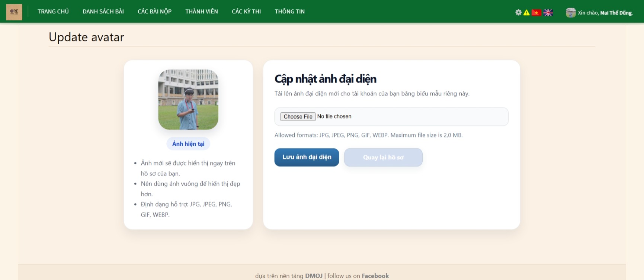Open the Mai Thế Dũng user menu

616,13
